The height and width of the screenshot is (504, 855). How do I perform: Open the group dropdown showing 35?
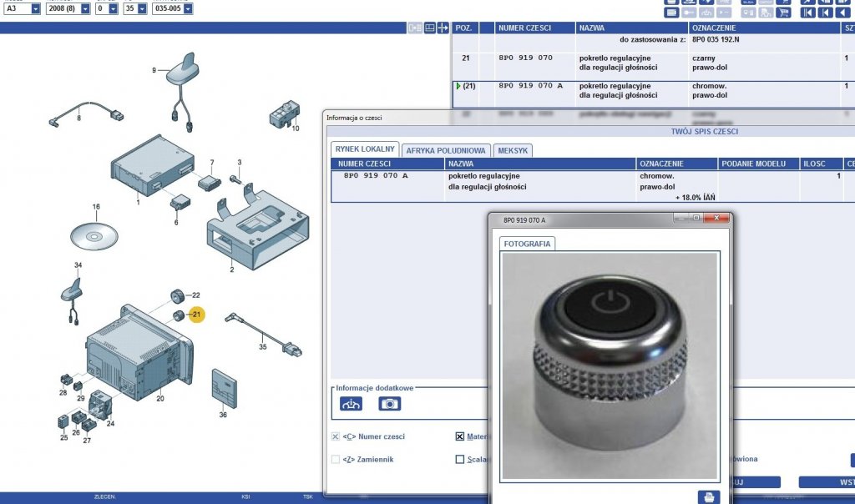pos(142,8)
